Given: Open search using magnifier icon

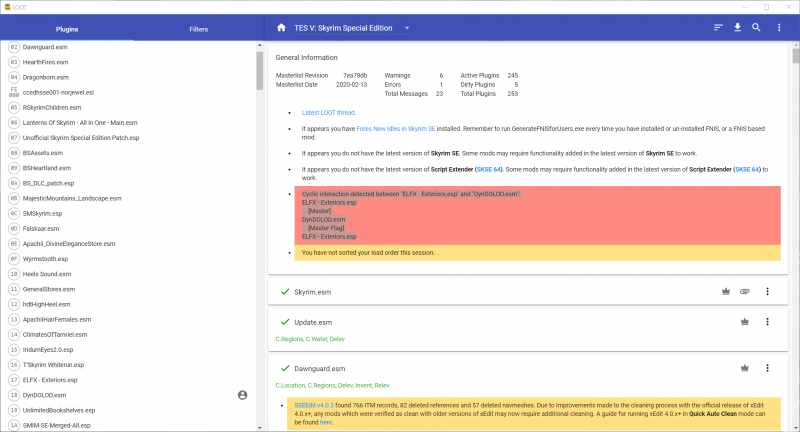Looking at the screenshot, I should (x=756, y=28).
